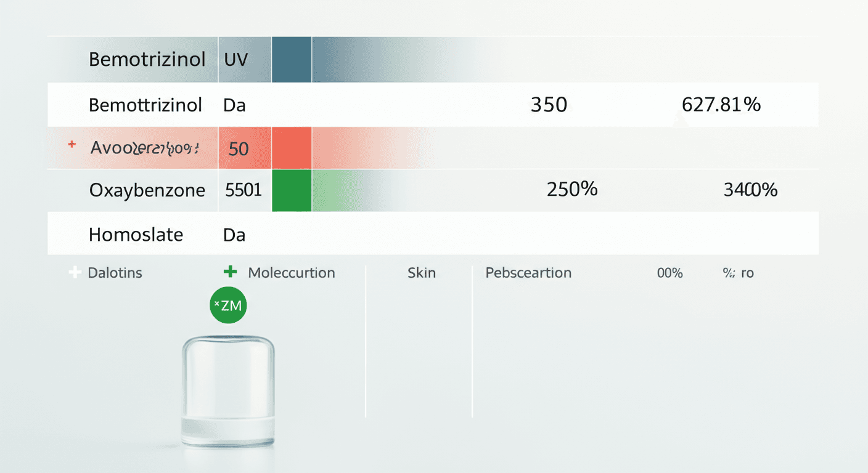Click the green ZM circle badge

coord(228,305)
